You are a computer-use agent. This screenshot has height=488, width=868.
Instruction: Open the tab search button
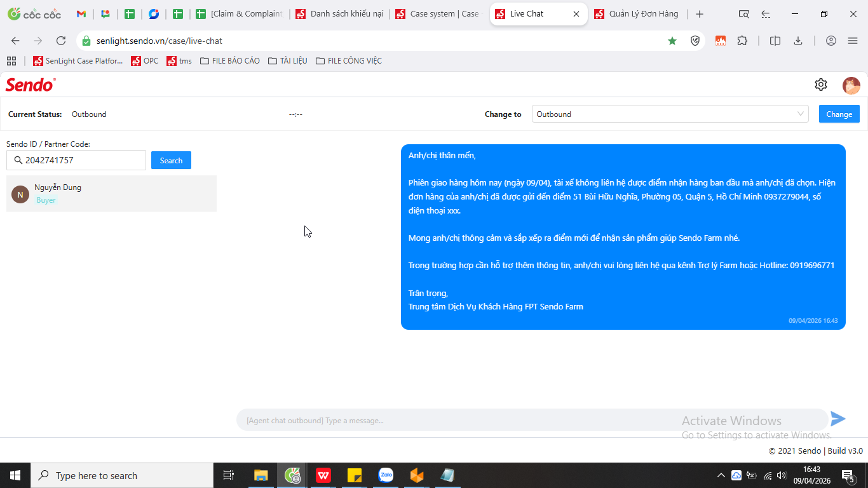[x=744, y=14]
